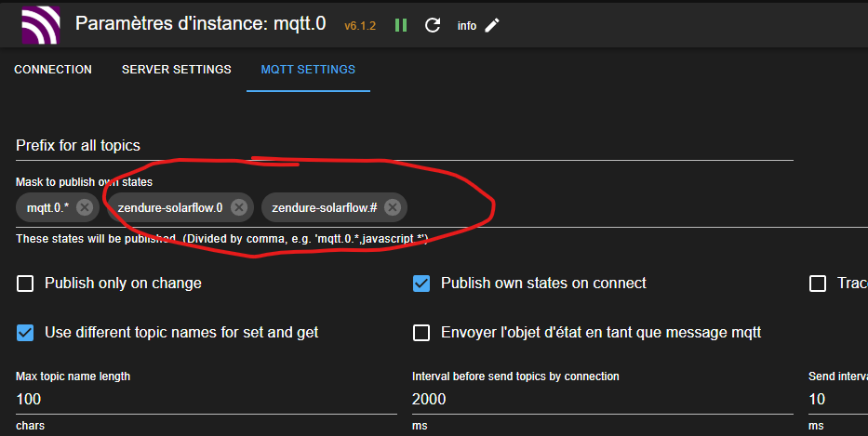Remove the zendure-solarflow.0 chip
The width and height of the screenshot is (868, 436).
tap(239, 207)
